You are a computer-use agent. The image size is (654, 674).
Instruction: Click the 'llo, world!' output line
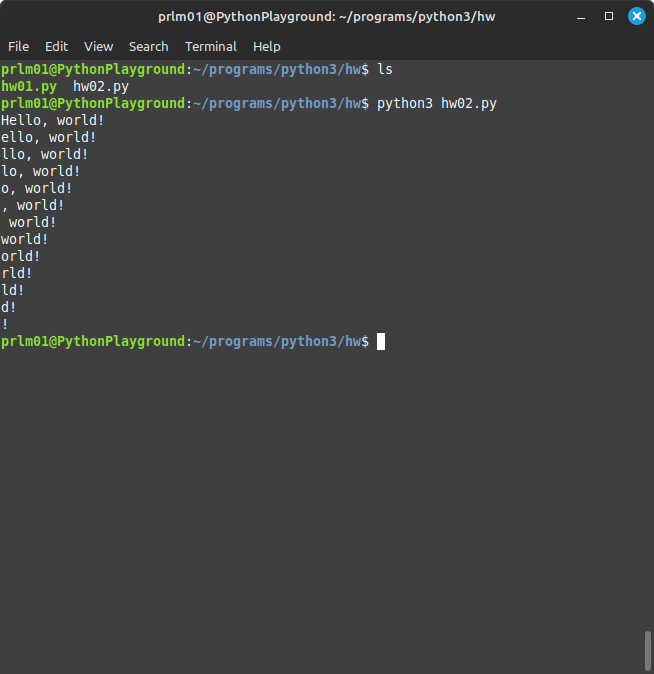(45, 154)
